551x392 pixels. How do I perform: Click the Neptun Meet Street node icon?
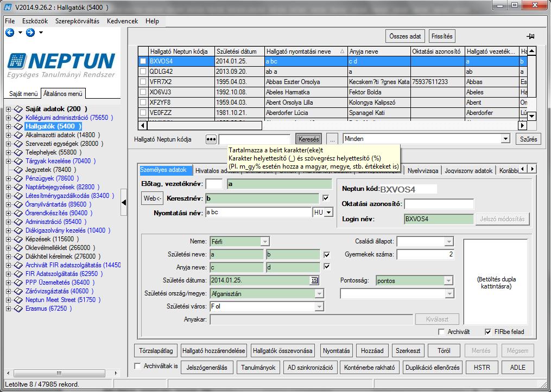[18, 300]
